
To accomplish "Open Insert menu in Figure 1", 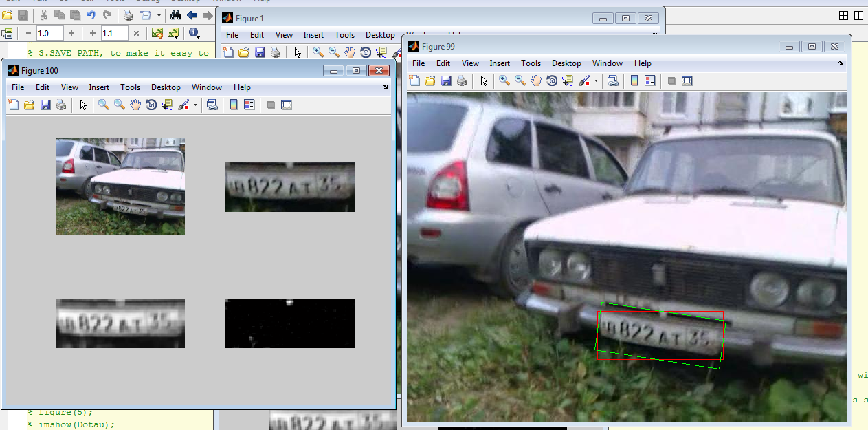I will (313, 35).
